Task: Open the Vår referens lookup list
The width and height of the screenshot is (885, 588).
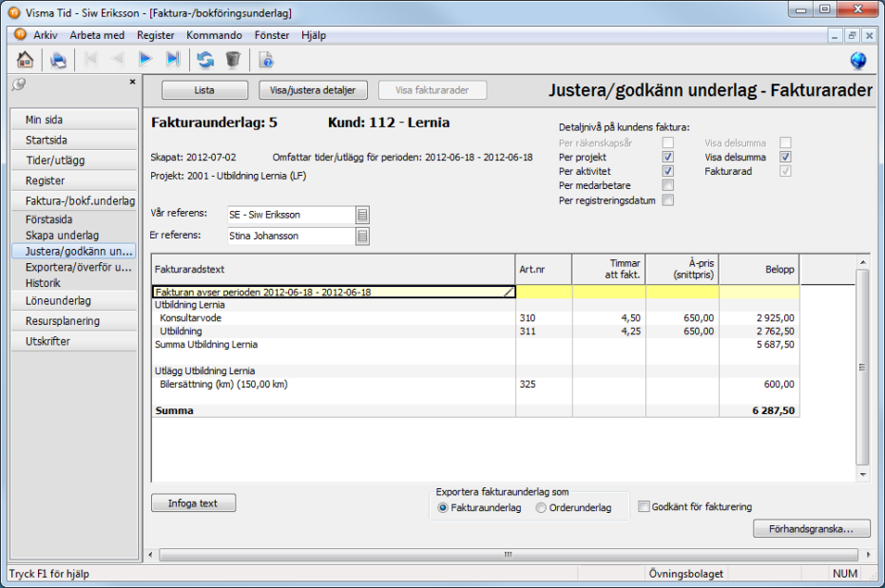Action: pyautogui.click(x=362, y=215)
